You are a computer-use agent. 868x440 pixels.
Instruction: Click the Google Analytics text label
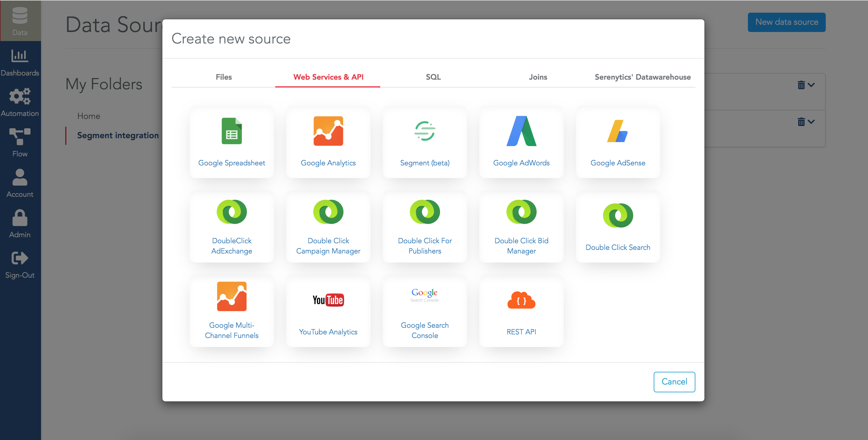tap(328, 163)
